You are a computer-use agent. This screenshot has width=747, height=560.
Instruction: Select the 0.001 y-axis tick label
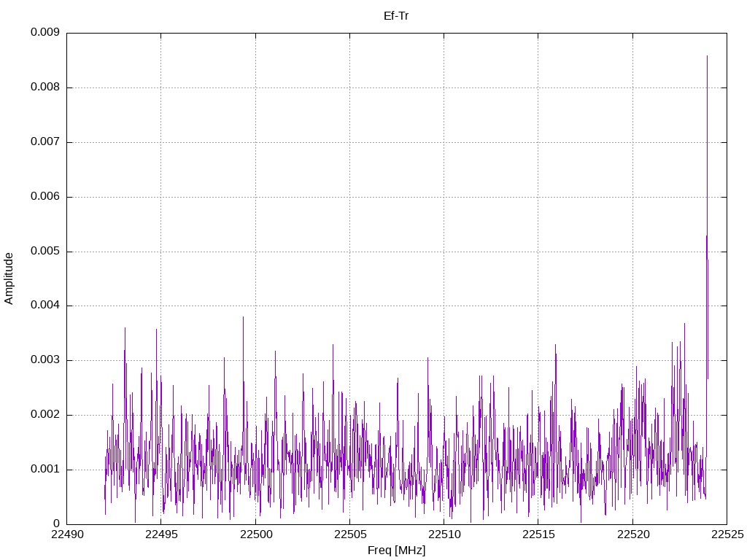44,470
